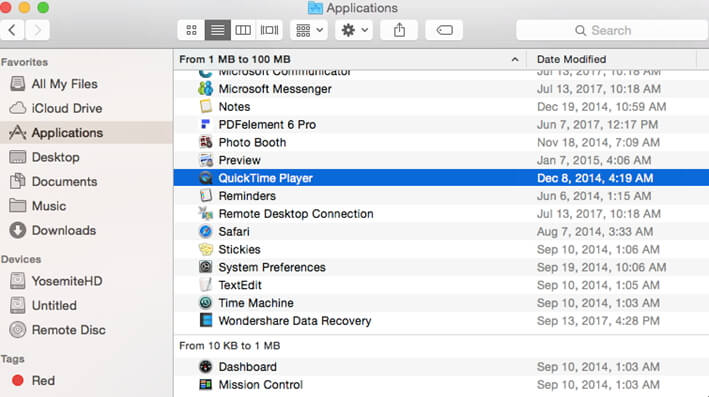Image resolution: width=709 pixels, height=397 pixels.
Task: Open the gear Action menu
Action: click(354, 30)
